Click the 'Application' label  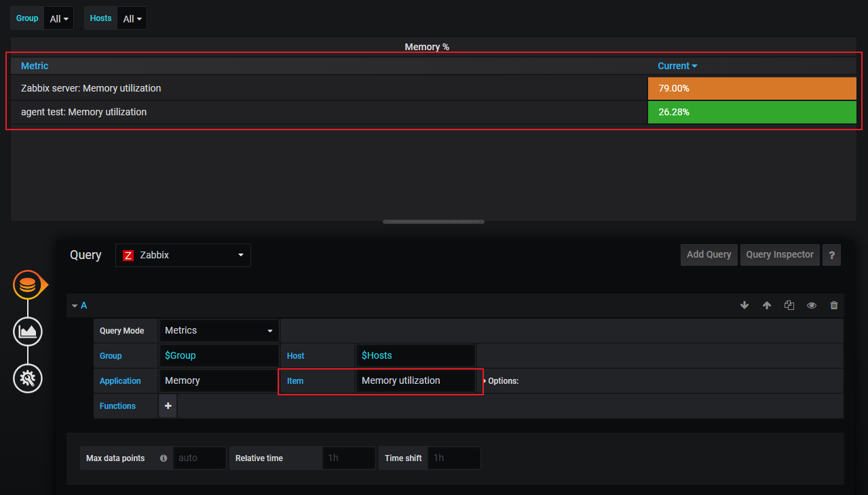[120, 381]
